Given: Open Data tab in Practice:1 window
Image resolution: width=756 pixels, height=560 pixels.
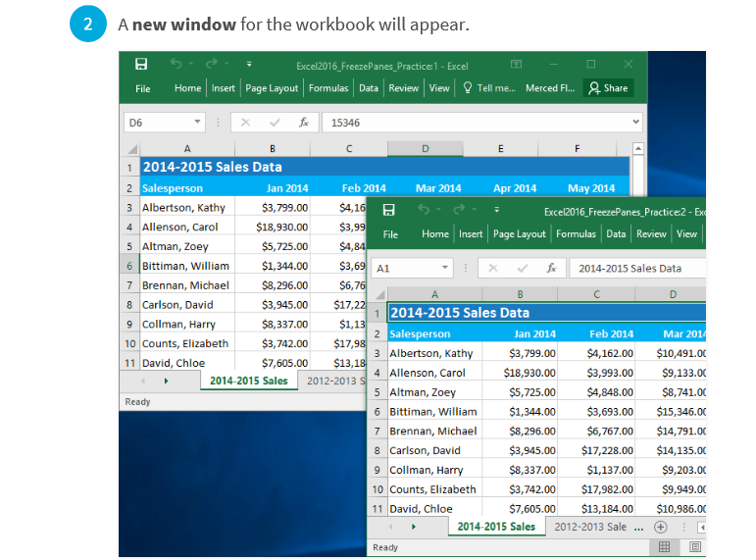Looking at the screenshot, I should 369,88.
